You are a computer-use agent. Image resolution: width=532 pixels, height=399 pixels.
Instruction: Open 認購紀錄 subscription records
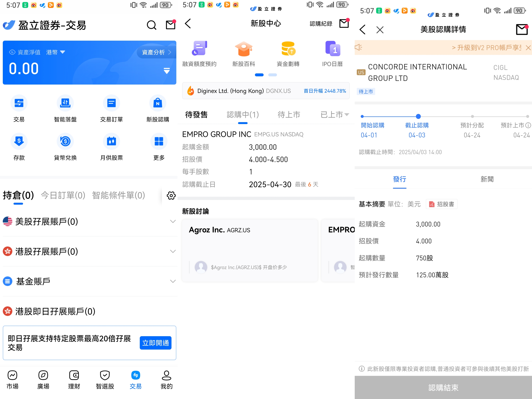[321, 24]
